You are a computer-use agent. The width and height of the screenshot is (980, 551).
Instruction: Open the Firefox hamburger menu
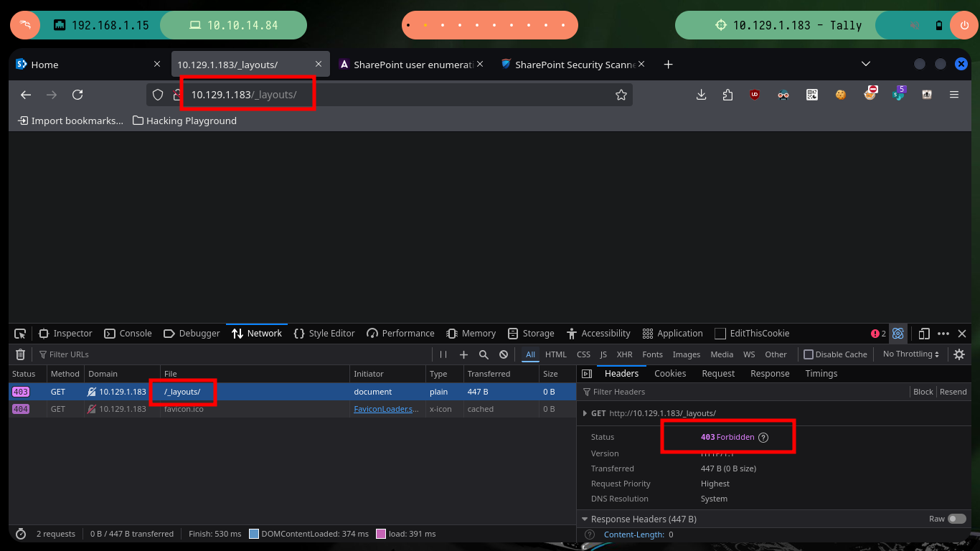(954, 95)
